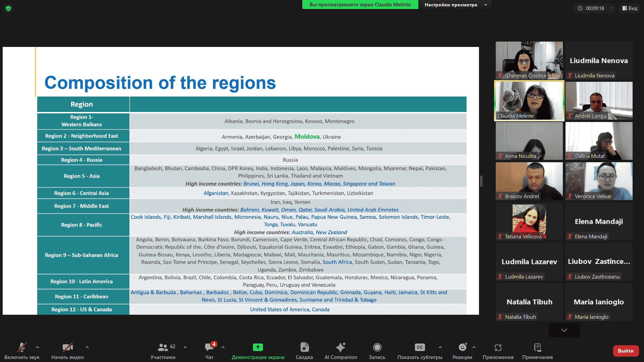
Task: Open the Chat panel
Action: (209, 348)
